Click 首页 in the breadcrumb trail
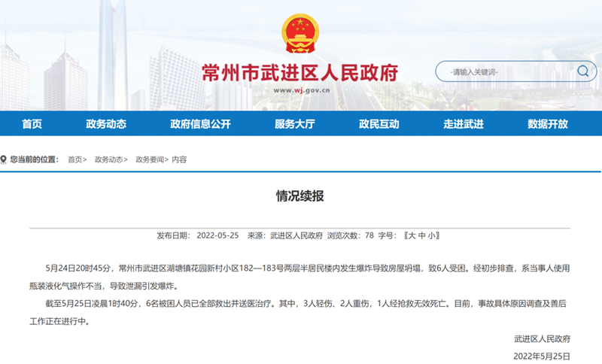 point(75,159)
